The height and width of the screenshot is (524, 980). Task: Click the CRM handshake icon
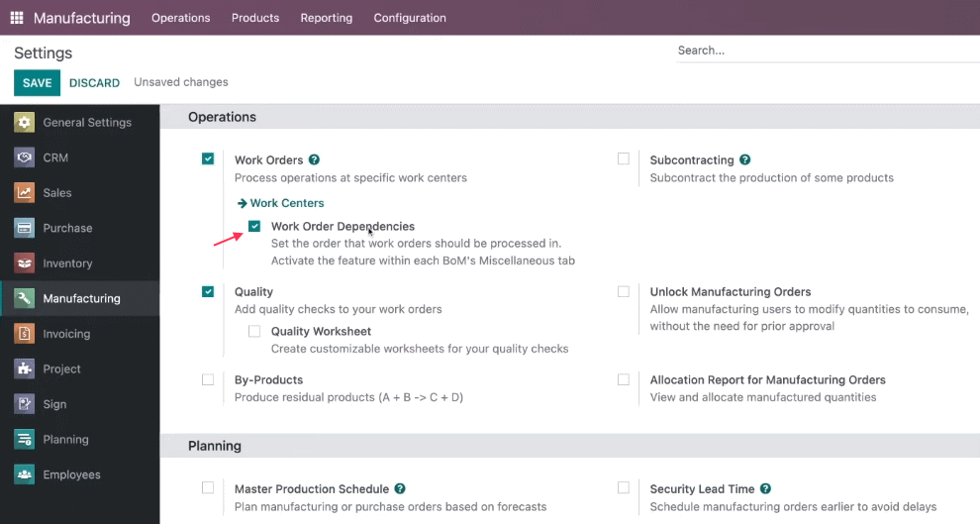coord(25,157)
